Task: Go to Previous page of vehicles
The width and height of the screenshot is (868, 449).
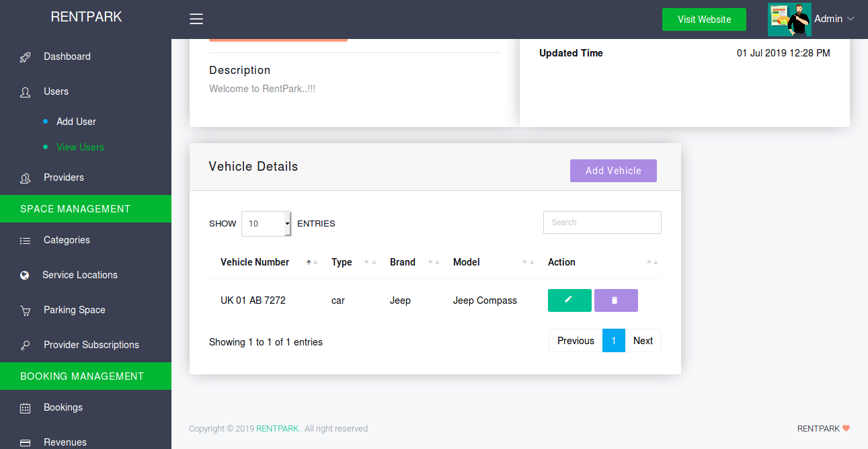Action: pyautogui.click(x=576, y=341)
